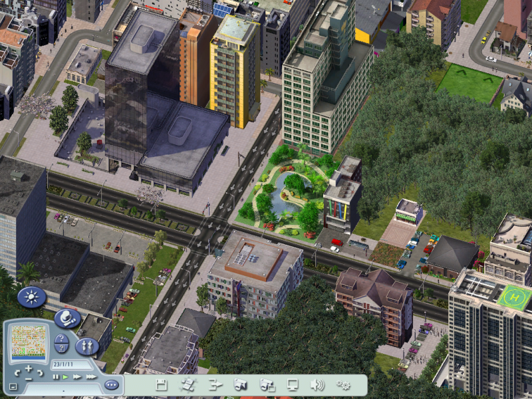Set simulation to fastest triple-arrow speed
This screenshot has width=532, height=399.
91,377
